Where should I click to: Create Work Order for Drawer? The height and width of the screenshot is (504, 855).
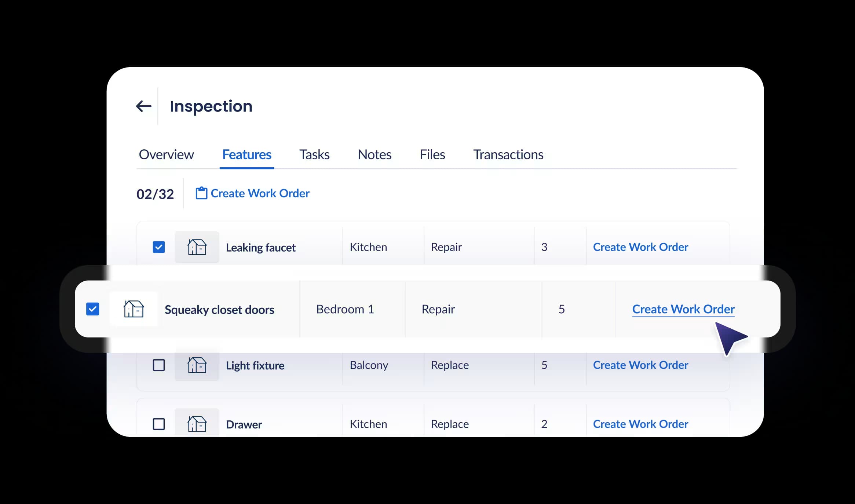[640, 424]
